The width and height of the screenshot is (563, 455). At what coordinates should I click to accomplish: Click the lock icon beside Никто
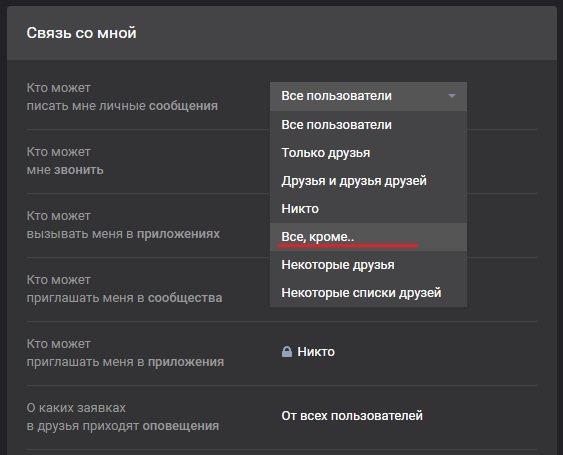[287, 351]
